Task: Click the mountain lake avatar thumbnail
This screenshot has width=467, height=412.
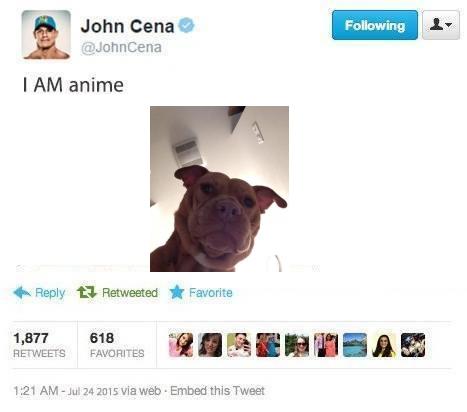Action: 355,345
